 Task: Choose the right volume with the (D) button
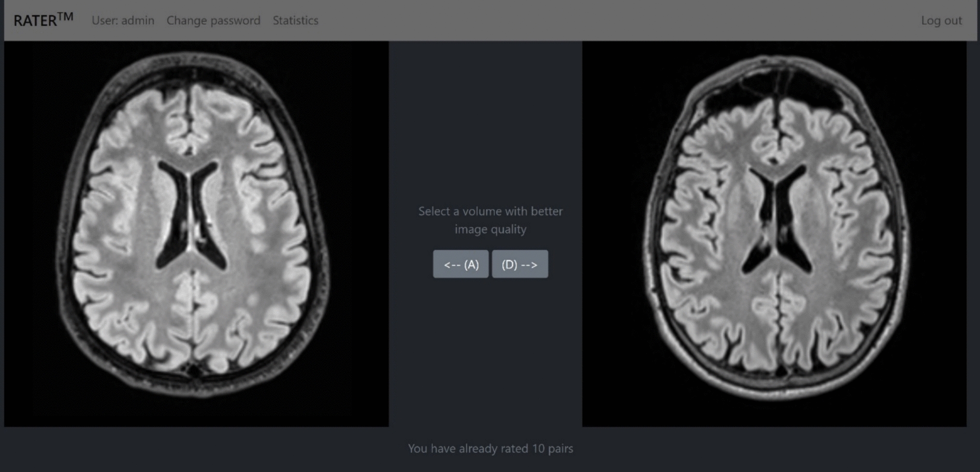click(x=519, y=264)
